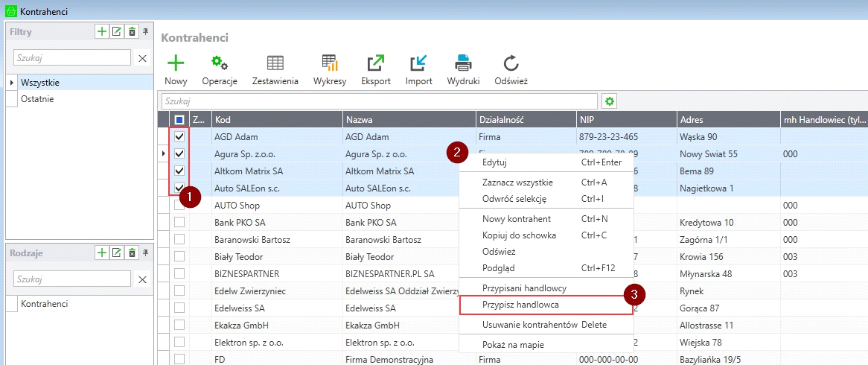Choose Edytuj in the context menu
The height and width of the screenshot is (365, 868).
494,162
